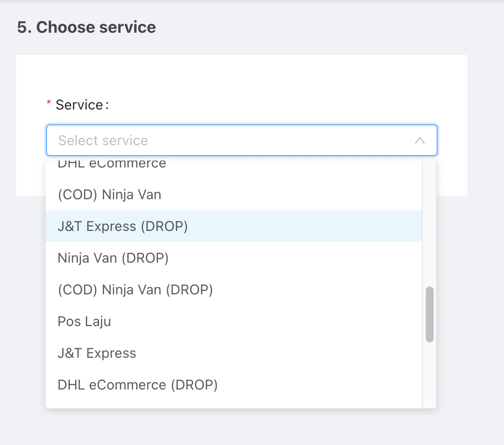Click the Select service combo box
Screen dimensions: 504x445
[242, 140]
